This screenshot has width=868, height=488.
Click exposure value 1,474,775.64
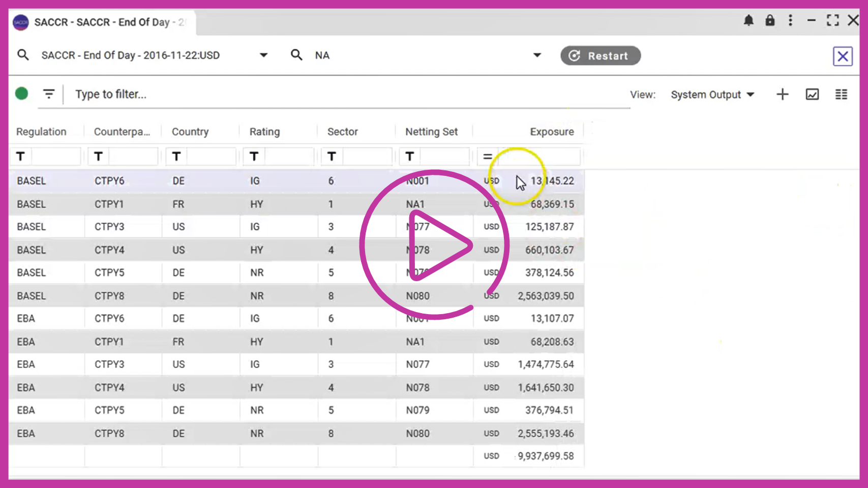click(546, 364)
